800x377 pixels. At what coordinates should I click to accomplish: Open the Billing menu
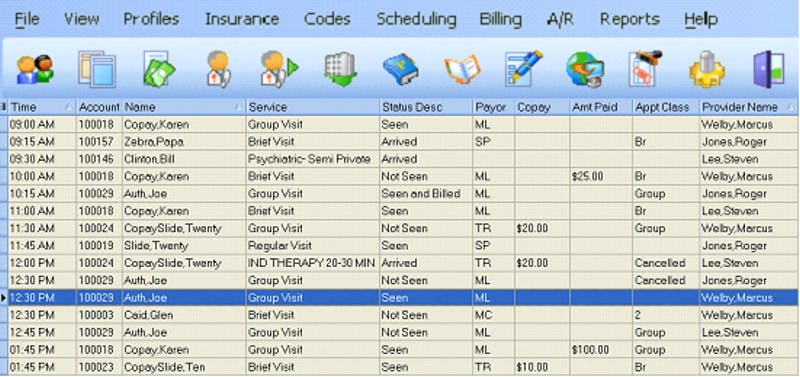click(x=501, y=20)
